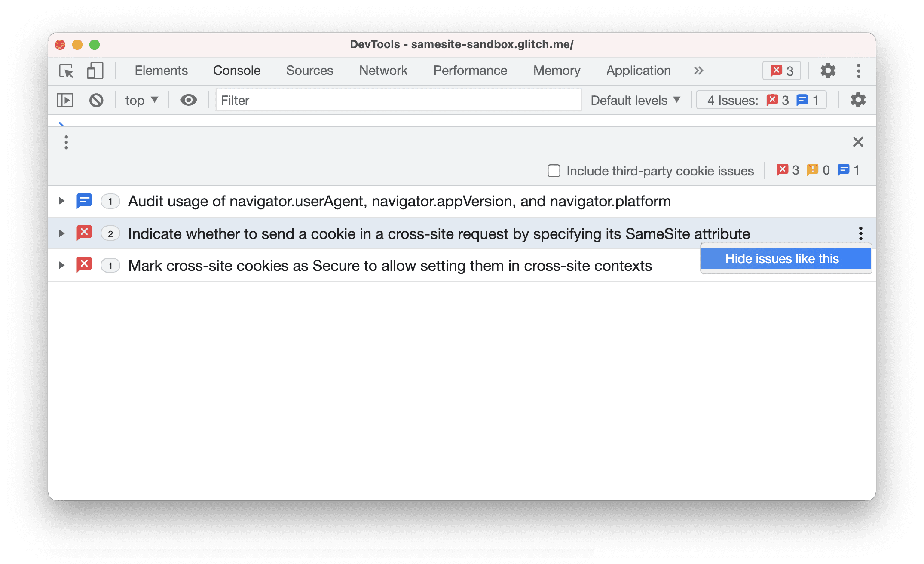Click the top-level console context menu icon
The height and width of the screenshot is (564, 924).
tap(66, 142)
